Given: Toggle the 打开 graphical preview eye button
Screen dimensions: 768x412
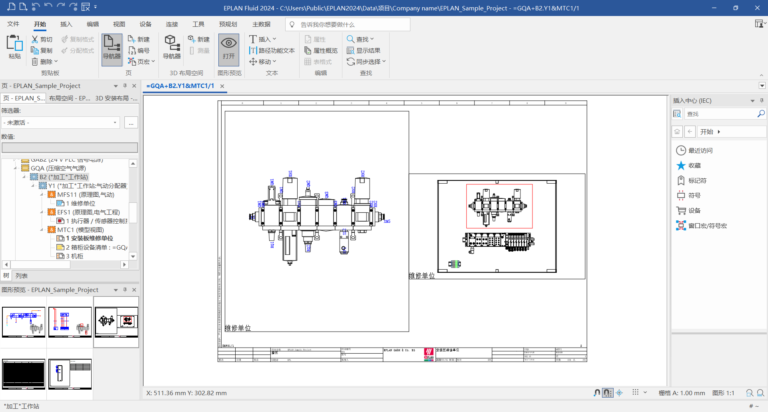Looking at the screenshot, I should point(228,49).
